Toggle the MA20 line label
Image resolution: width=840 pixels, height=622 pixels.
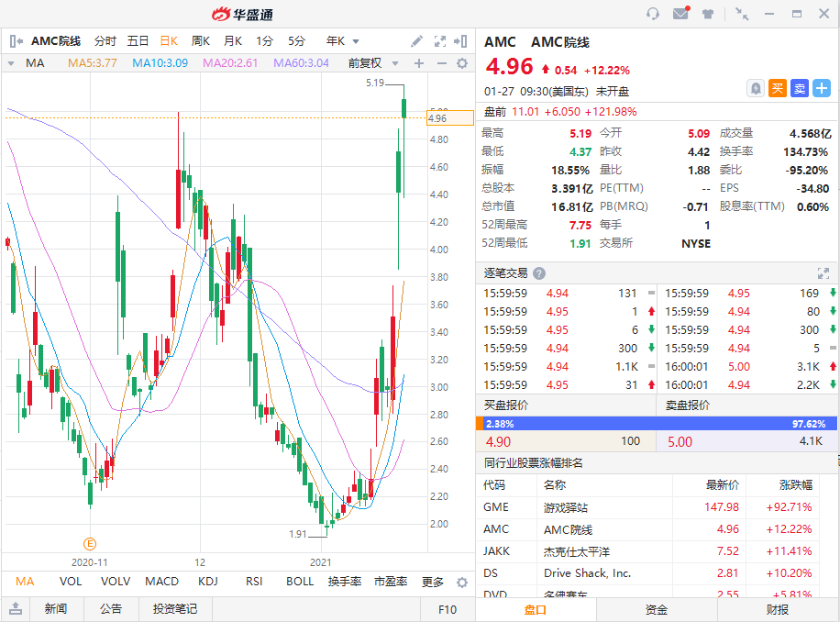pos(230,63)
